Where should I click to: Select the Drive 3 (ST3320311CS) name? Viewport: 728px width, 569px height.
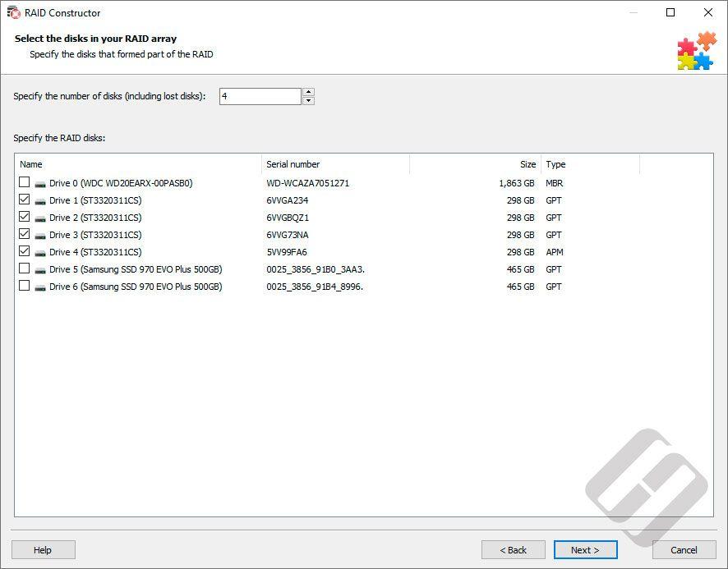(95, 235)
